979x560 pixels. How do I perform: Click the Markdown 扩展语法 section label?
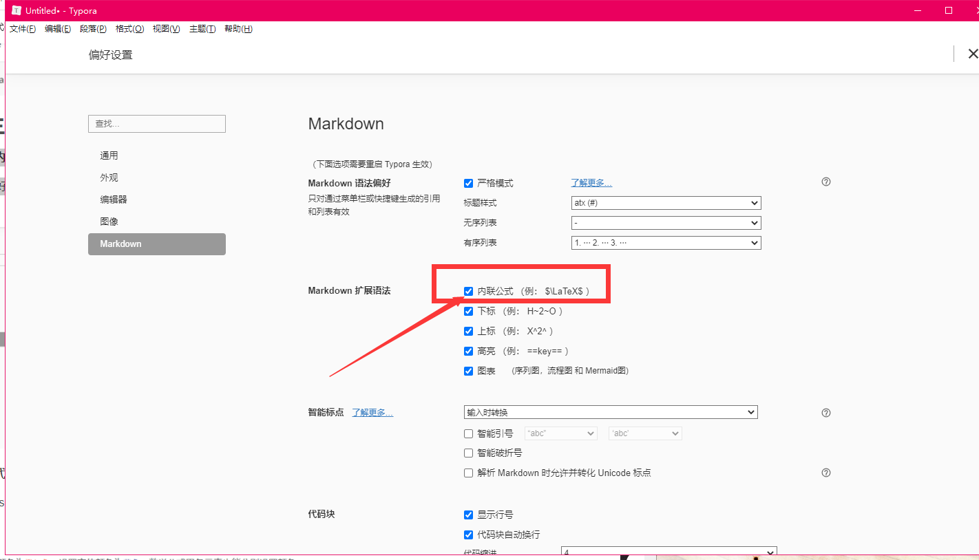coord(349,291)
